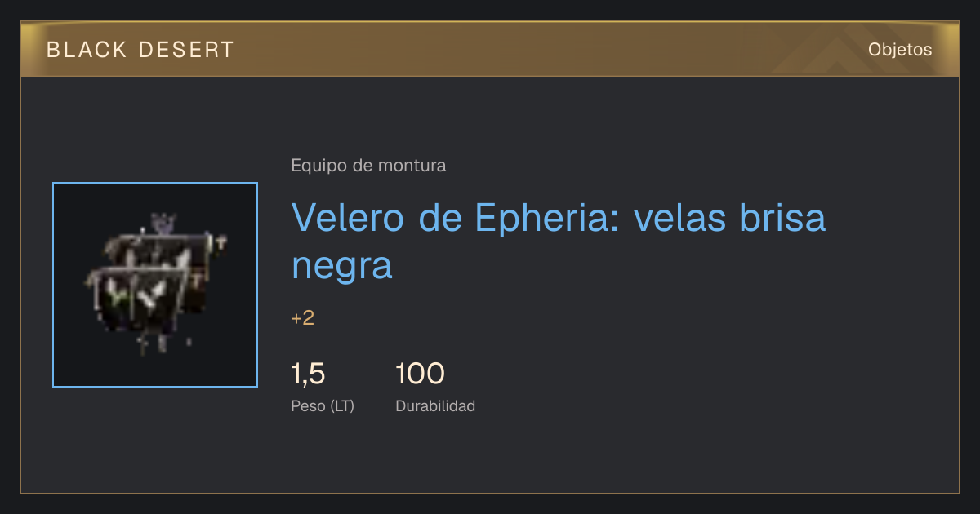Click the blue frame around item thumbnail
Screen dimensions: 980x514
pos(155,285)
